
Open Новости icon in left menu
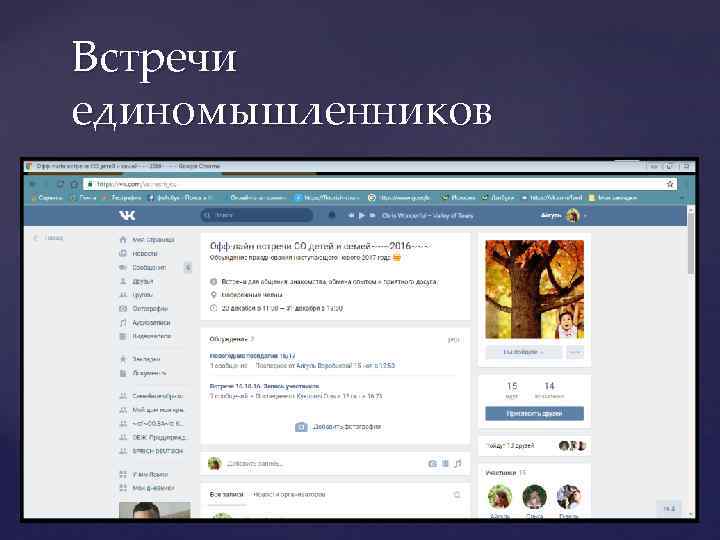click(x=123, y=253)
